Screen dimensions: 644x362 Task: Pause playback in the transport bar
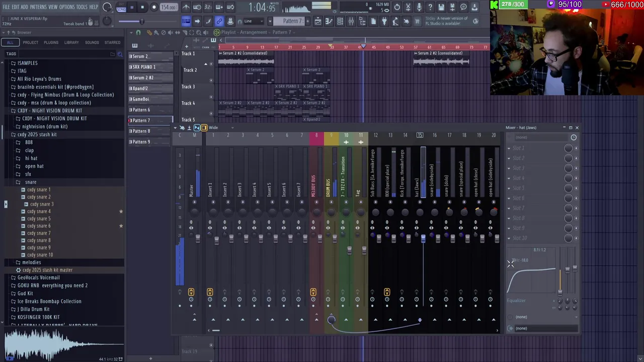point(132,7)
